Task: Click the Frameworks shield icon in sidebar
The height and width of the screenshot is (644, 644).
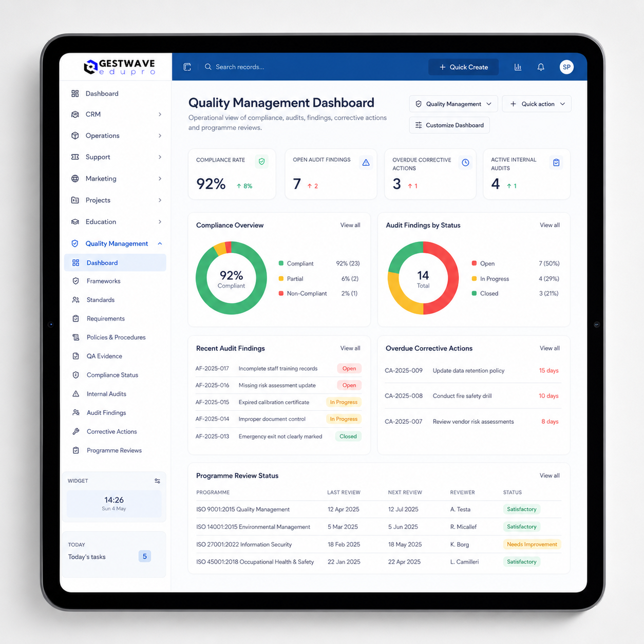Action: (76, 281)
